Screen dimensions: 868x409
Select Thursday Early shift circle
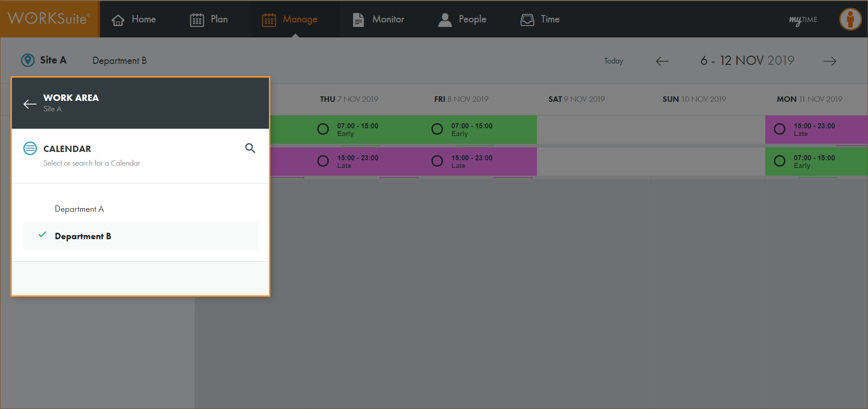coord(323,129)
